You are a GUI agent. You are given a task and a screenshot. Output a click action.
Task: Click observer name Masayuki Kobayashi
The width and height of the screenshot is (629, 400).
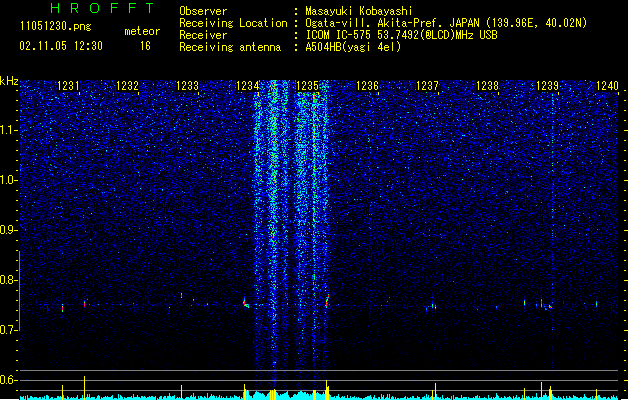(x=359, y=11)
